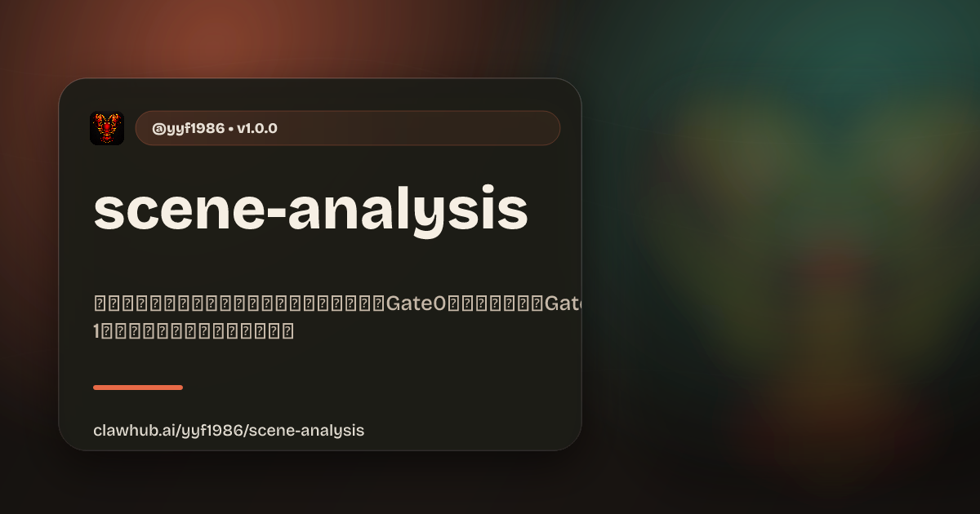Click the red lobster avatar icon
Viewport: 980px width, 514px height.
coord(107,128)
